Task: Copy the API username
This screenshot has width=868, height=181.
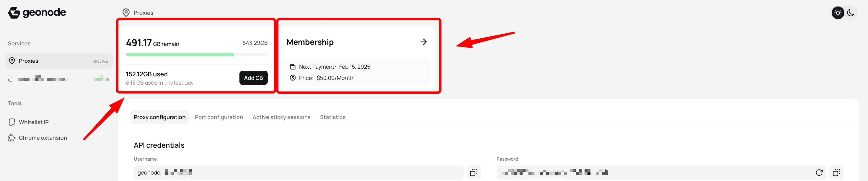Action: coord(474,172)
